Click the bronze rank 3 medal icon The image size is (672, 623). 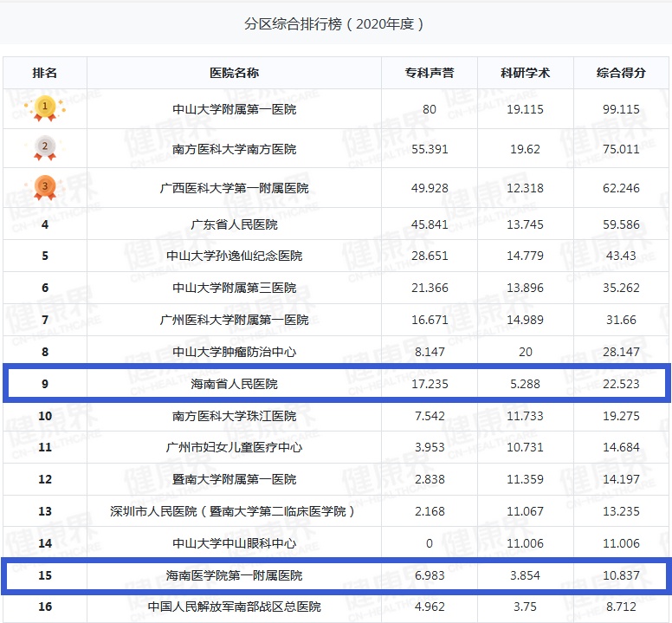coord(45,187)
